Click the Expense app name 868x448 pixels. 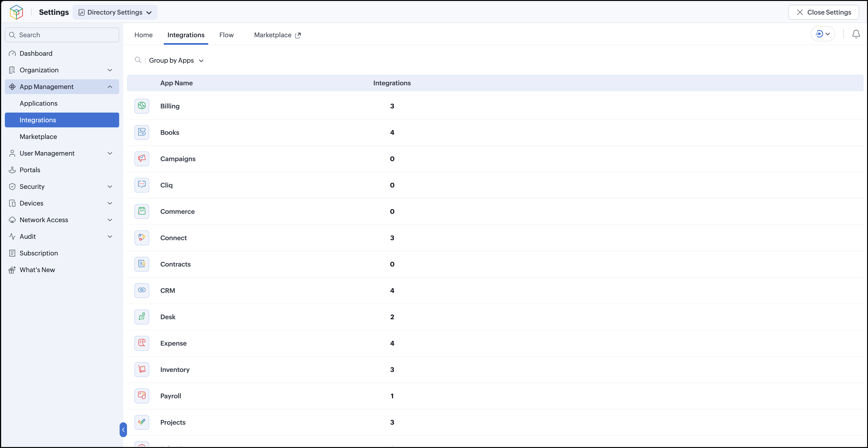(x=174, y=343)
